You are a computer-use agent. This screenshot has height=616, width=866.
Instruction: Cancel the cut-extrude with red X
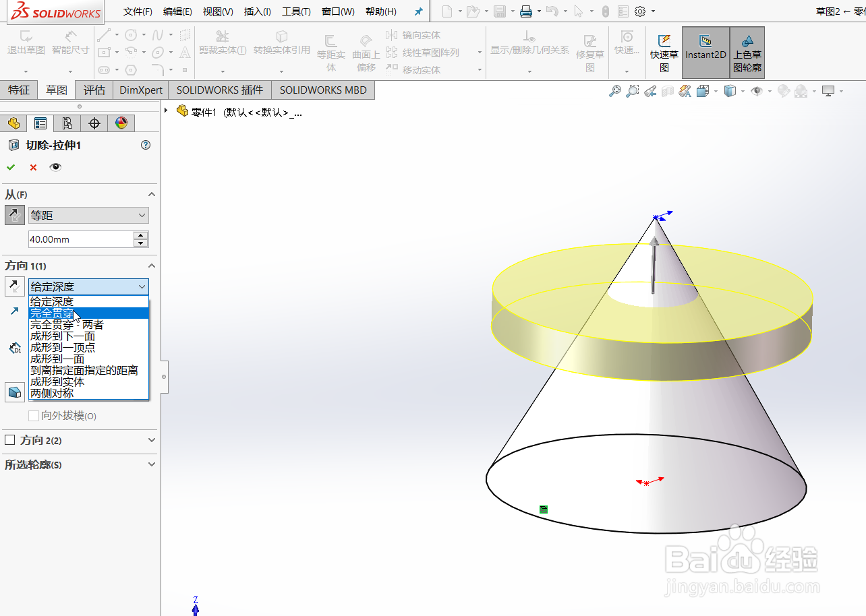pos(33,167)
